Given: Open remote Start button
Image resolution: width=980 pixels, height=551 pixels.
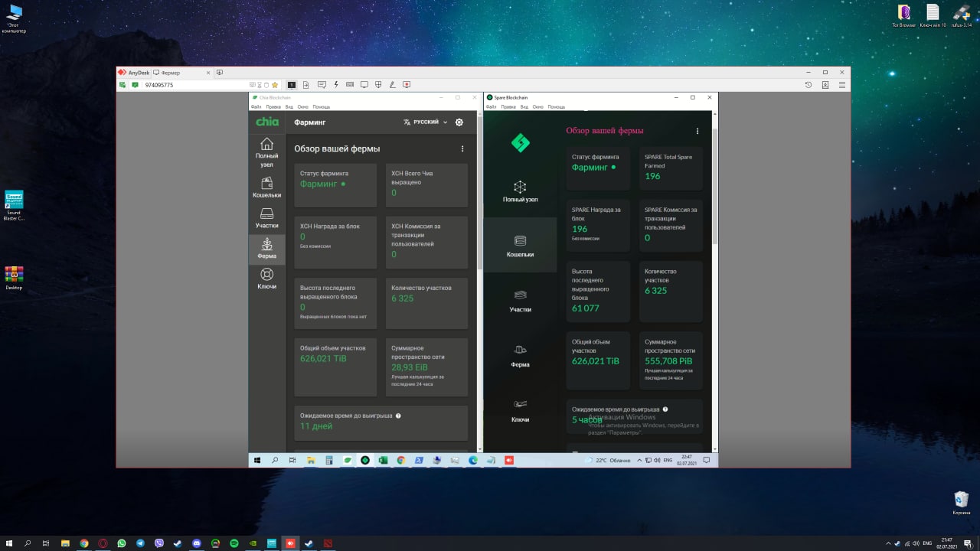Looking at the screenshot, I should click(x=257, y=460).
